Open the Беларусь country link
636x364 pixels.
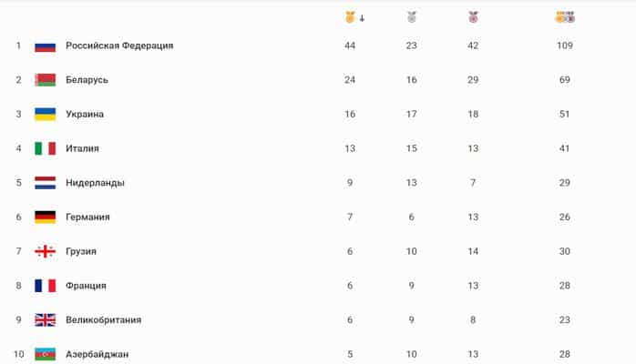[87, 80]
